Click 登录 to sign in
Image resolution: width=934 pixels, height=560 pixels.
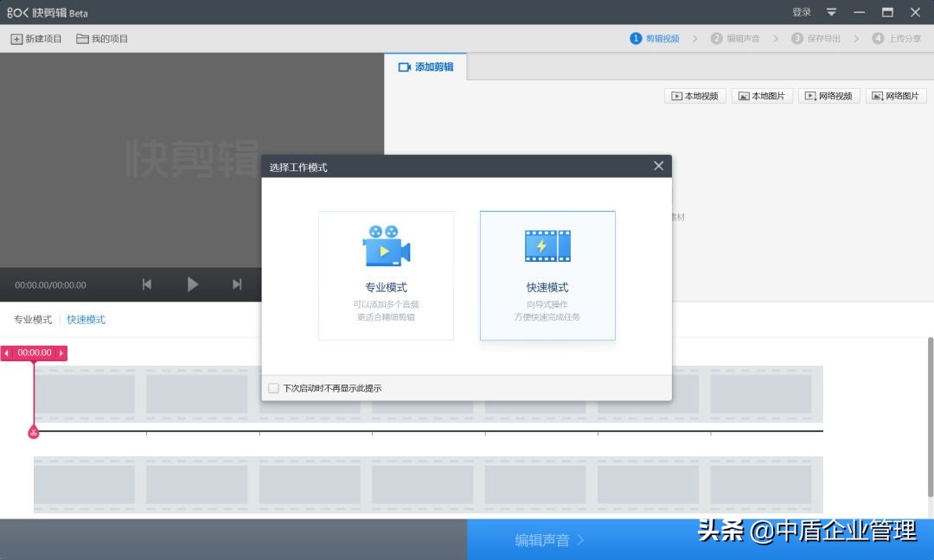pyautogui.click(x=801, y=12)
